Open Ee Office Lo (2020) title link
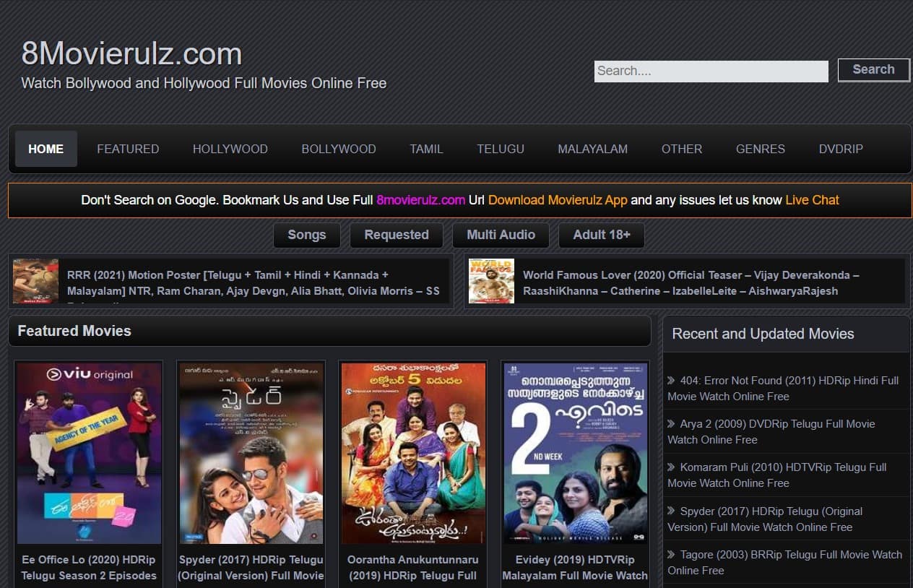 (x=89, y=568)
